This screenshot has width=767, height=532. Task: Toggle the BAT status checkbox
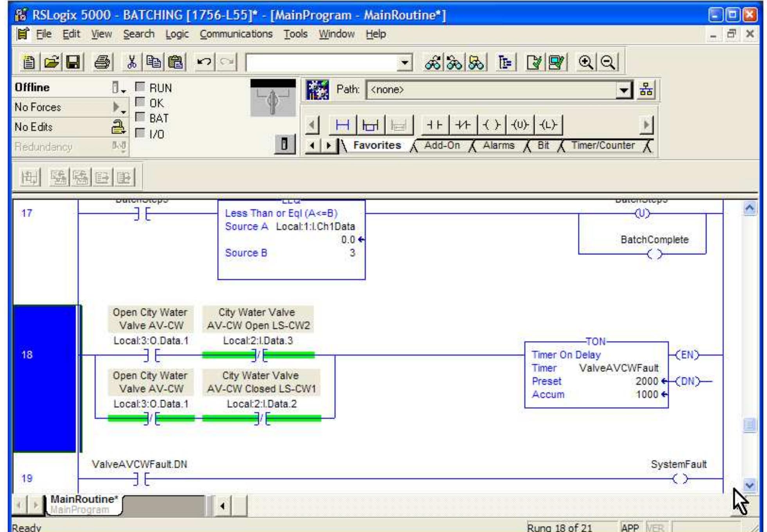(x=140, y=117)
